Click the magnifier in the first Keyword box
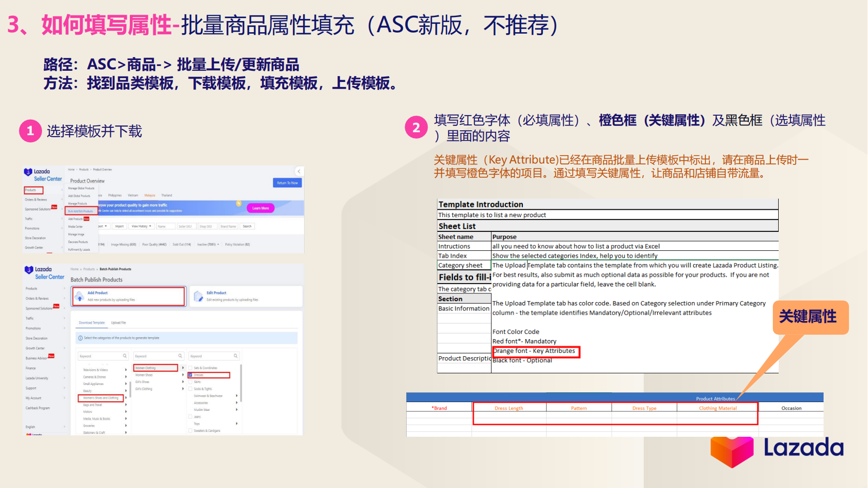Screen dimensions: 868x488 pos(124,356)
